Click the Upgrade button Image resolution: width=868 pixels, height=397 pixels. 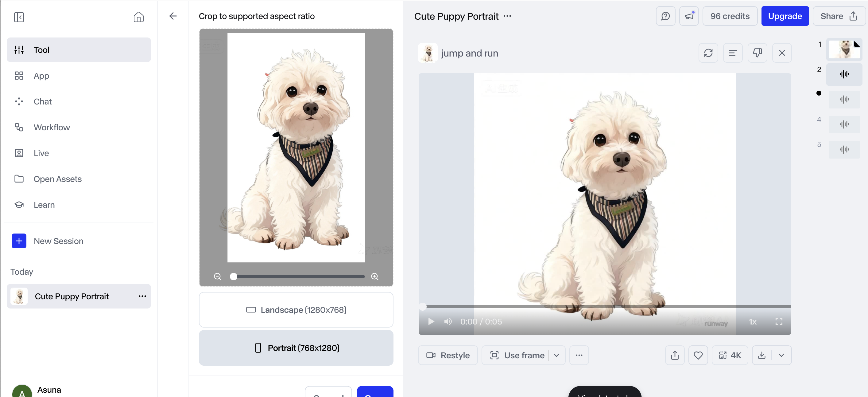[x=785, y=16]
